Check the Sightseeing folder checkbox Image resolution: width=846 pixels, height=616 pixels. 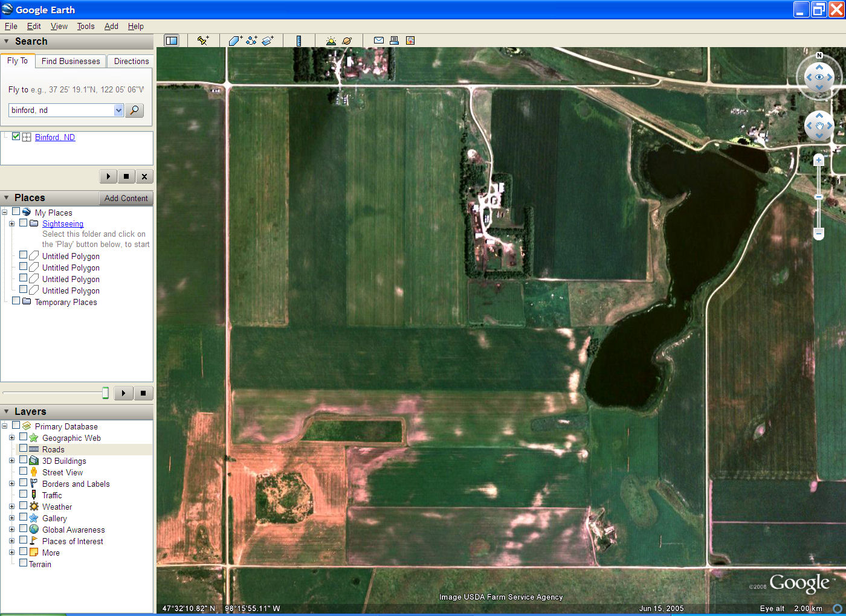coord(23,223)
